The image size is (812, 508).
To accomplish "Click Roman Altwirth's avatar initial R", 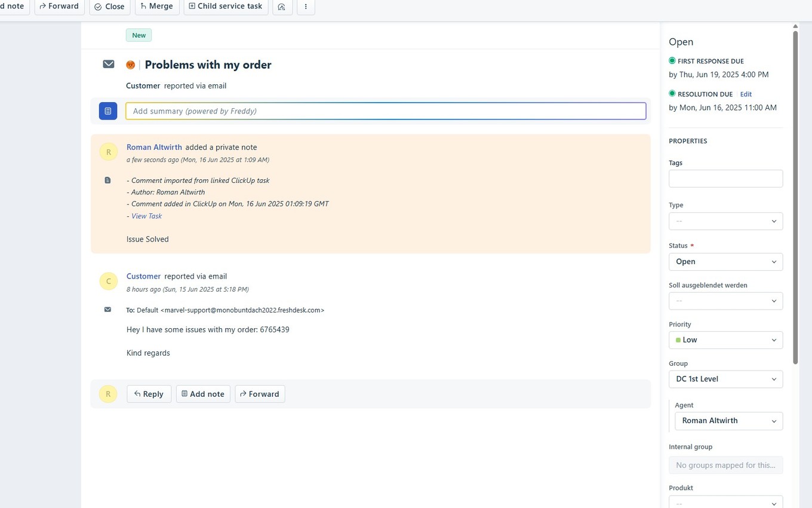I will pos(108,151).
